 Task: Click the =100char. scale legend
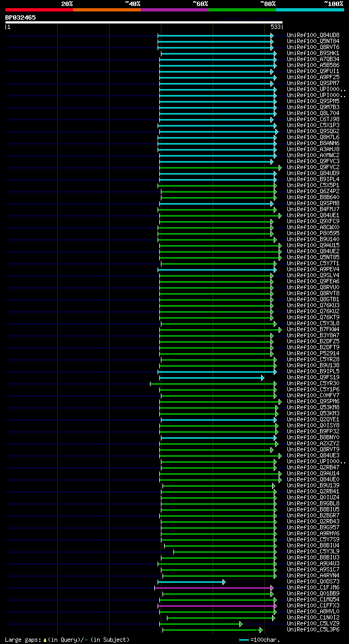click(x=260, y=640)
